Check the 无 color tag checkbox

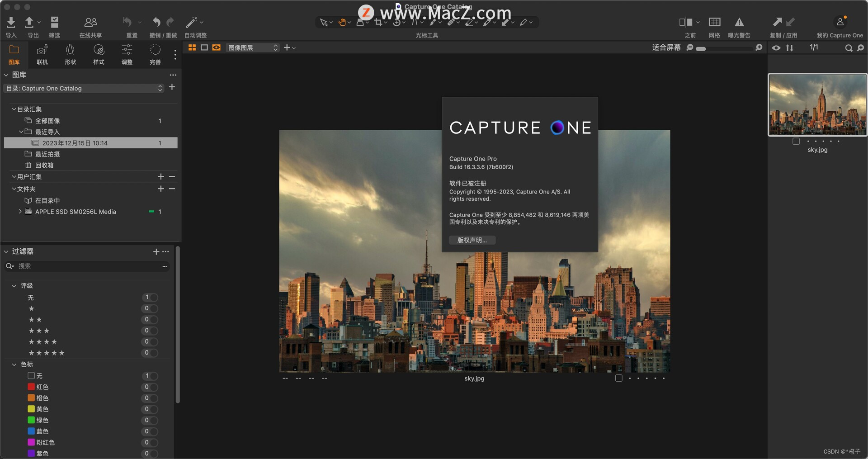coord(31,376)
